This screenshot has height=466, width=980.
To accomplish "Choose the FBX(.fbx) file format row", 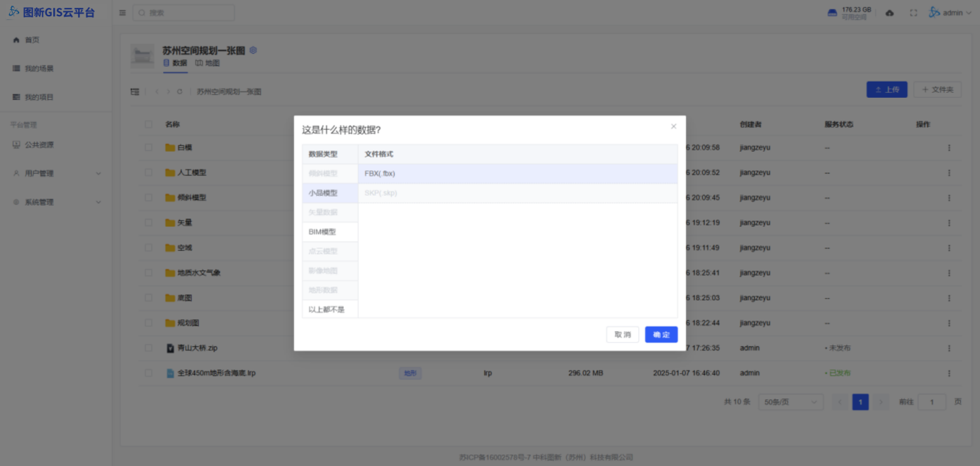I will pyautogui.click(x=517, y=173).
